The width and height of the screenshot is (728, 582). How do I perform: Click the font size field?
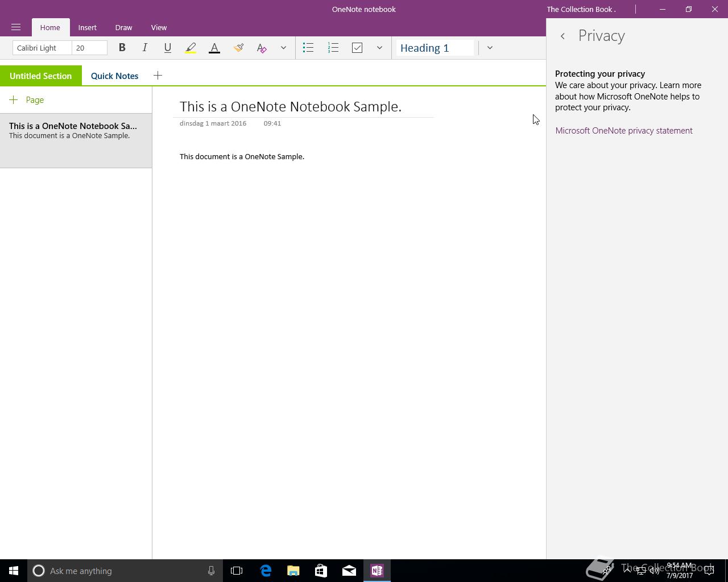point(89,48)
